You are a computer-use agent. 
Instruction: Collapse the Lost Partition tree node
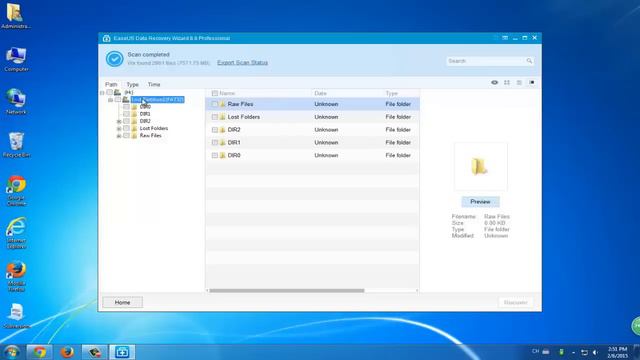click(x=110, y=100)
